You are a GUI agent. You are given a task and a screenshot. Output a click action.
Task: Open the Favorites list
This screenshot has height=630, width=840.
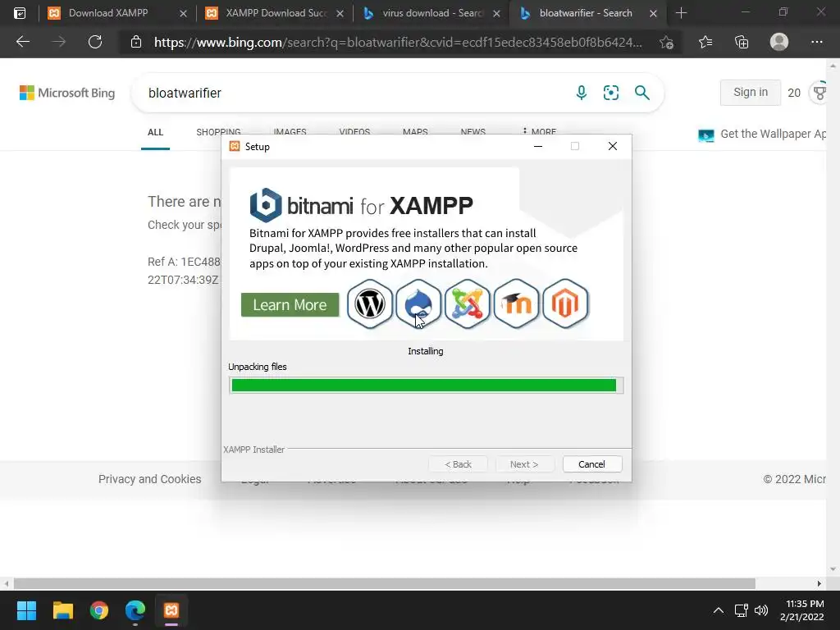point(705,42)
